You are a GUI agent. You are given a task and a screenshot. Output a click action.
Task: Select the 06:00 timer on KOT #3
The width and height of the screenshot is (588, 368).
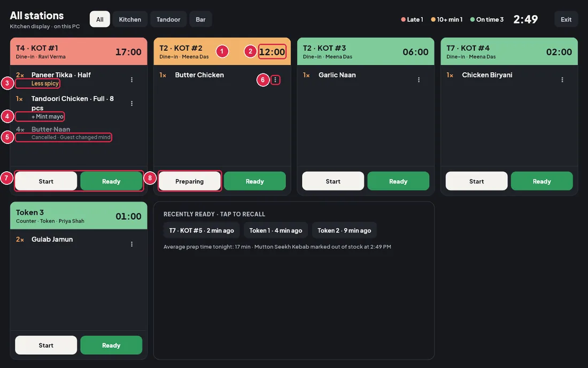pyautogui.click(x=415, y=52)
